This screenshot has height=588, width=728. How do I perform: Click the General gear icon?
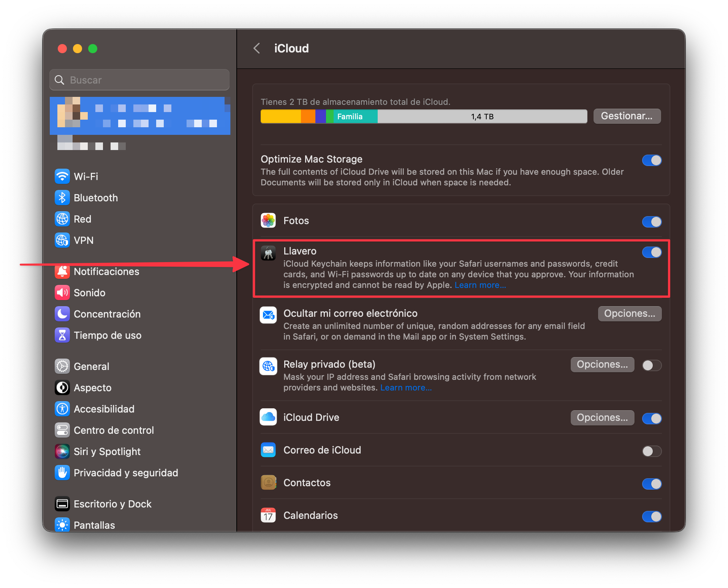click(62, 366)
